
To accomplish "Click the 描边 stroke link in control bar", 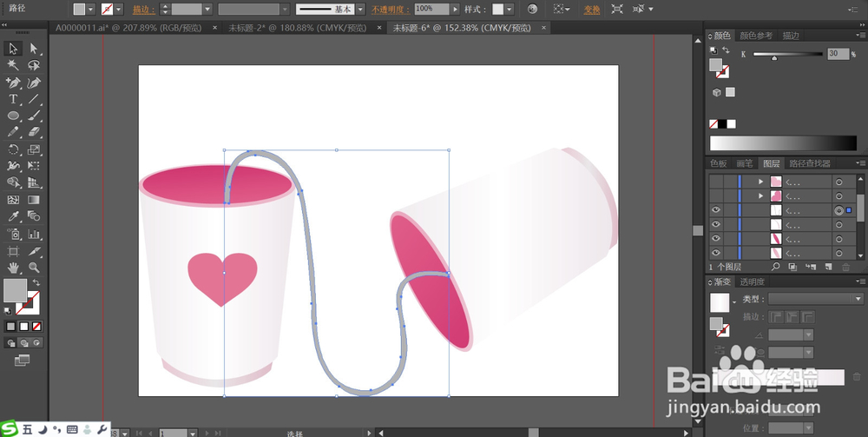I will [144, 10].
